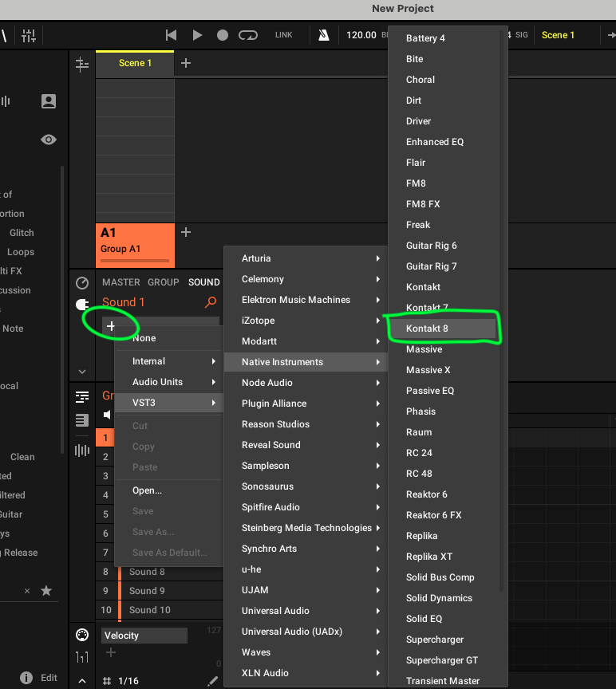Click the Edit button in browser
616x689 pixels.
click(x=49, y=678)
